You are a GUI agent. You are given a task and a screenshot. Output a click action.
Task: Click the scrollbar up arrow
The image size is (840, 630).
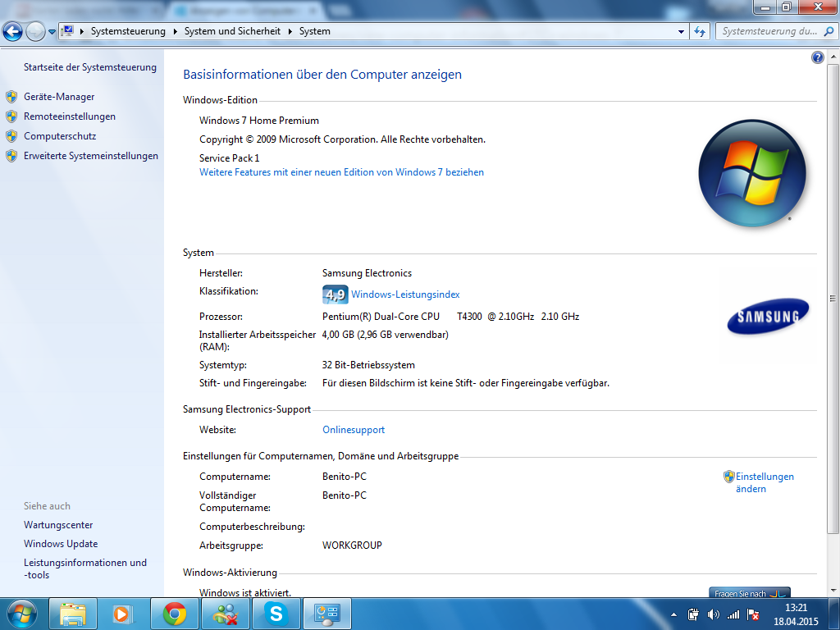833,57
